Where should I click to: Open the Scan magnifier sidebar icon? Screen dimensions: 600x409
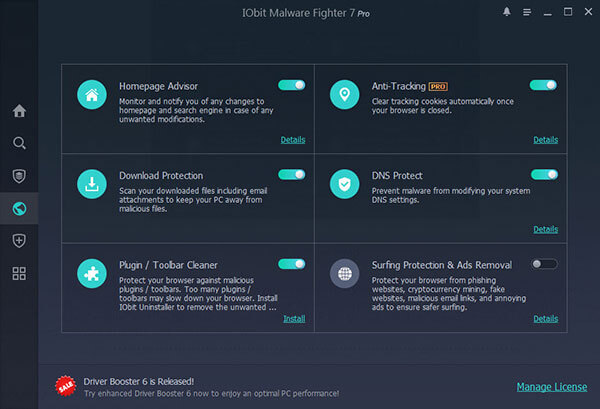click(x=19, y=143)
